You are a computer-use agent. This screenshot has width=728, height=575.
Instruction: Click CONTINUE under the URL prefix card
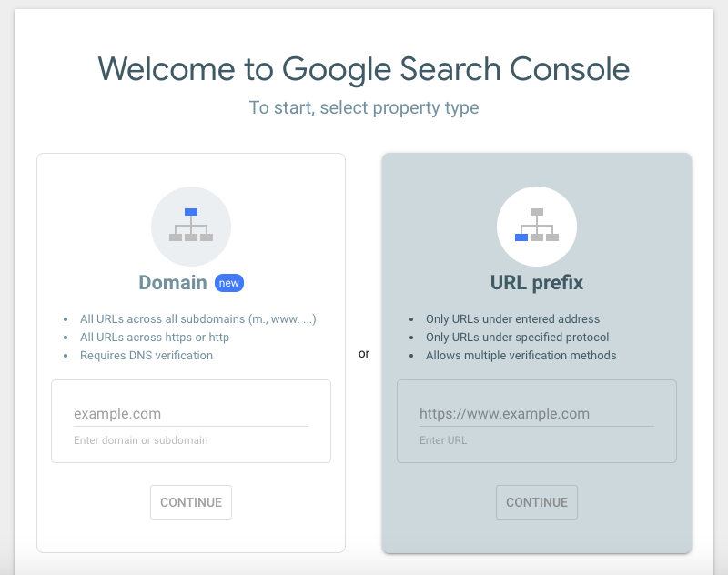point(537,502)
